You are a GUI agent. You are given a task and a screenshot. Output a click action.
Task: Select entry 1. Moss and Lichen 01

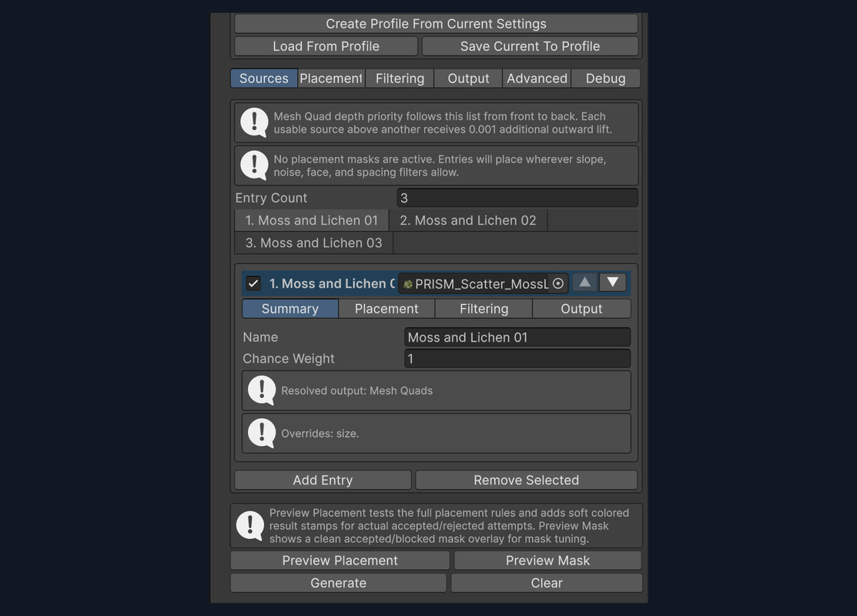click(x=312, y=220)
